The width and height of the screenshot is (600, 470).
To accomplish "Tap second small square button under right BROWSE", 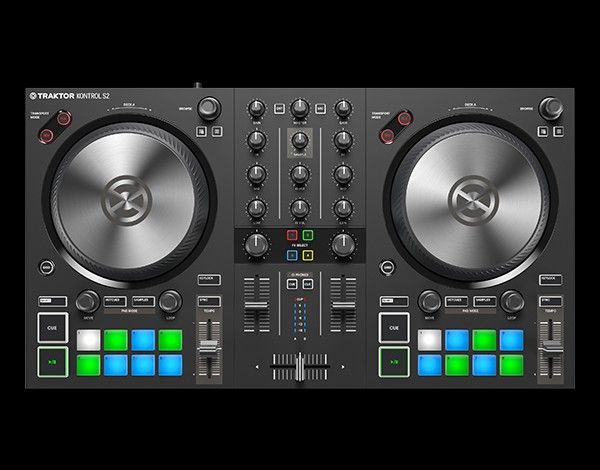I will pyautogui.click(x=559, y=131).
